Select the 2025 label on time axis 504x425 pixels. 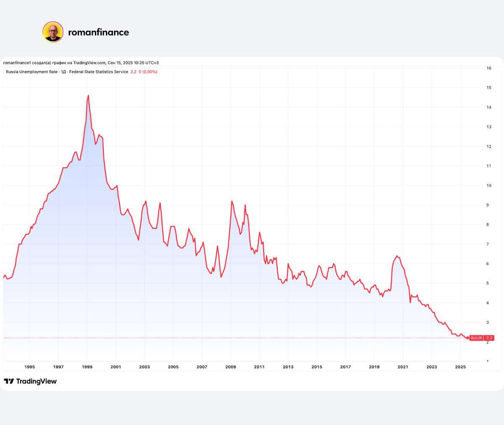pyautogui.click(x=460, y=367)
